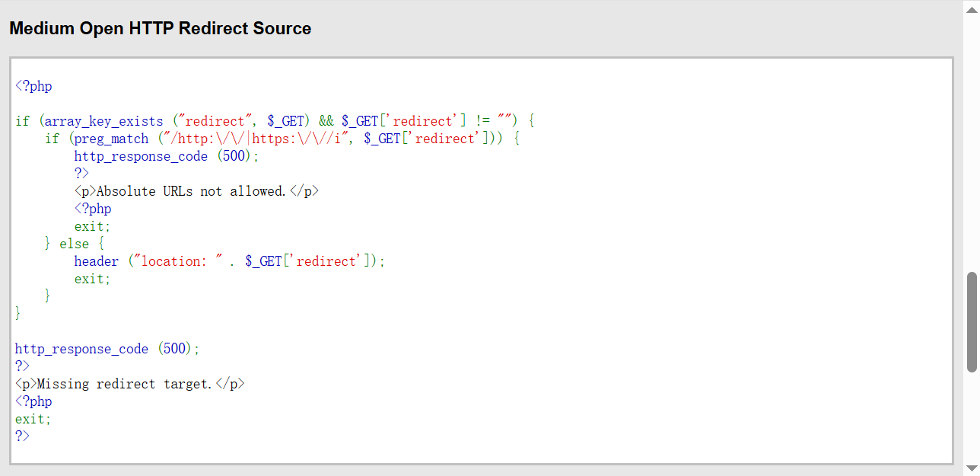The height and width of the screenshot is (476, 980).
Task: Click the indented http_response_code call
Action: (141, 156)
